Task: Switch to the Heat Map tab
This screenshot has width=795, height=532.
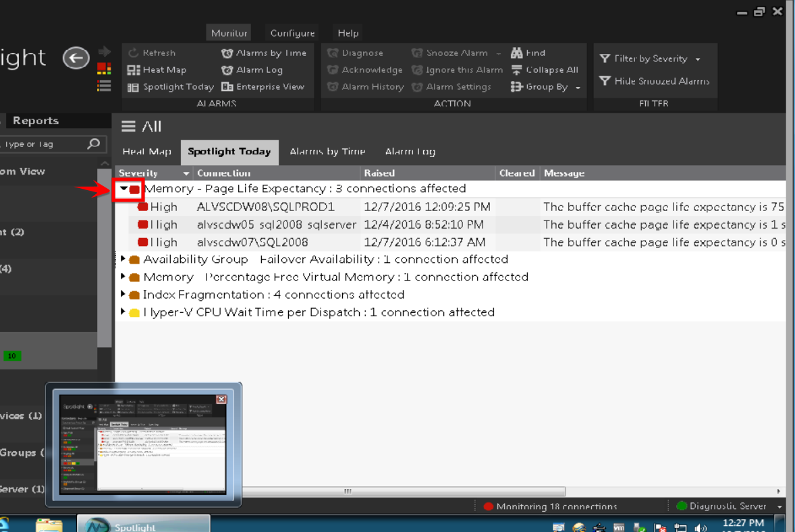Action: 147,152
